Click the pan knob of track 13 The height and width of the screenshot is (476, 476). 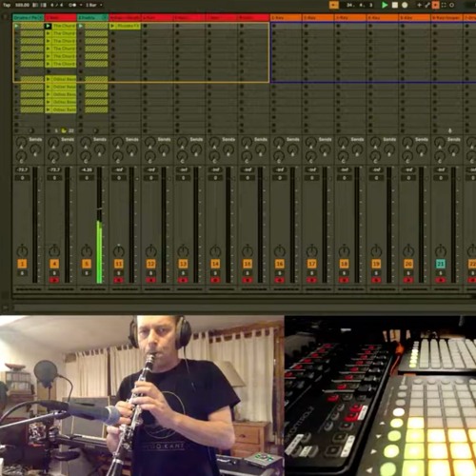(183, 251)
